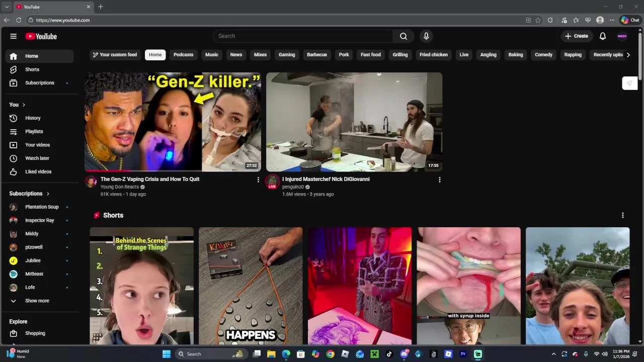Select the Gaming chip
This screenshot has height=362, width=644.
click(287, 55)
